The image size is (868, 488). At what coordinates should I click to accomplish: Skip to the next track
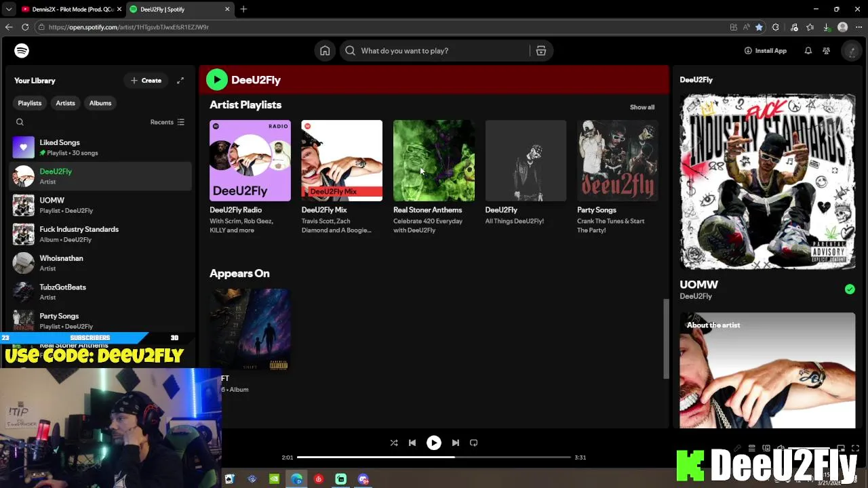coord(456,443)
